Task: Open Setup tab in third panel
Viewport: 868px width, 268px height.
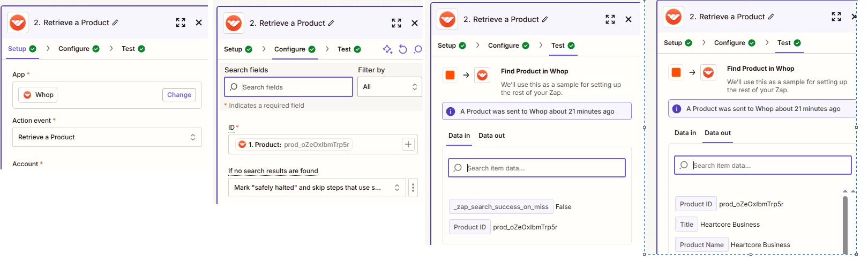Action: (452, 46)
